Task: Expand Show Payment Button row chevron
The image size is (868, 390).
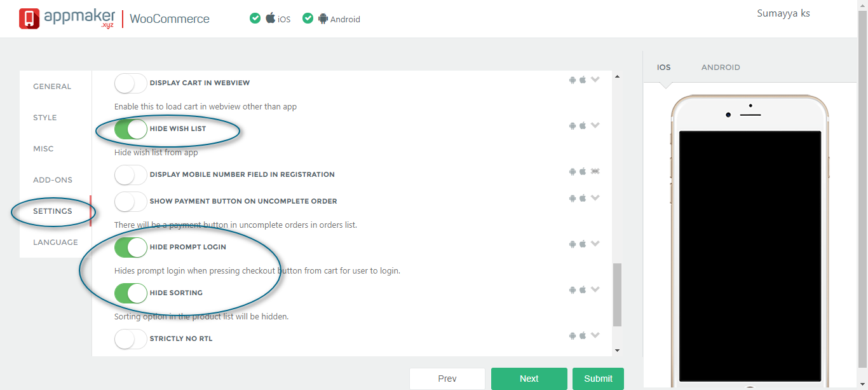Action: coord(595,198)
